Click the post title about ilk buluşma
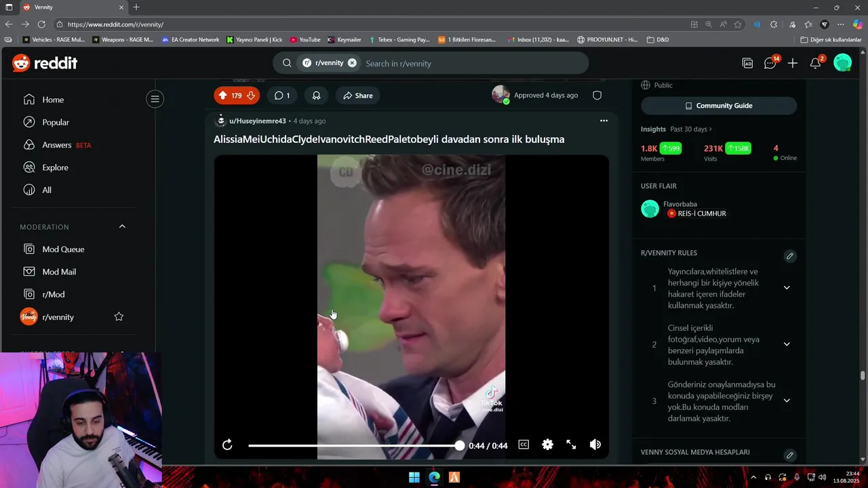The width and height of the screenshot is (868, 488). (x=389, y=139)
